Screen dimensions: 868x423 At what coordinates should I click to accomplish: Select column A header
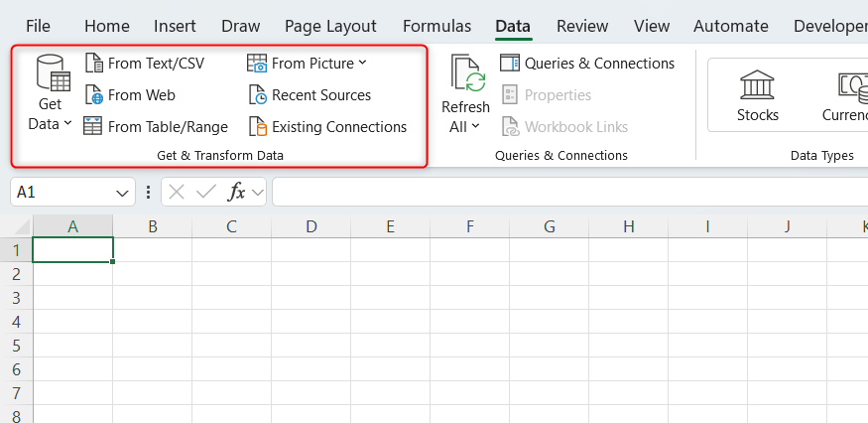tap(72, 226)
